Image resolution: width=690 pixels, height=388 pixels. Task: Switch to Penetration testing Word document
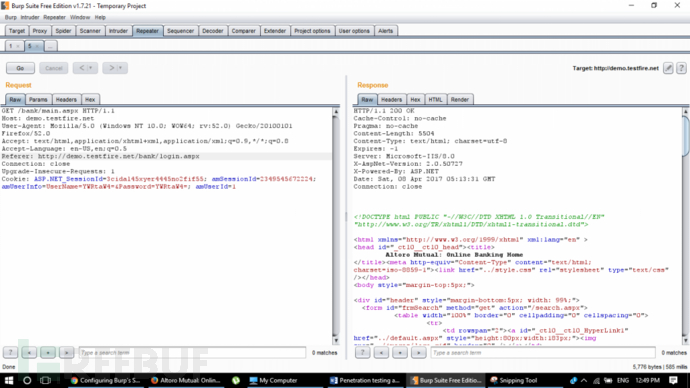(365, 381)
